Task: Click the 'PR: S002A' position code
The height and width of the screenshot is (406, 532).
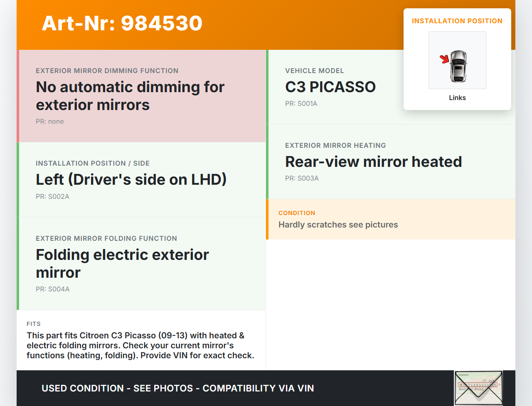Action: coord(52,197)
